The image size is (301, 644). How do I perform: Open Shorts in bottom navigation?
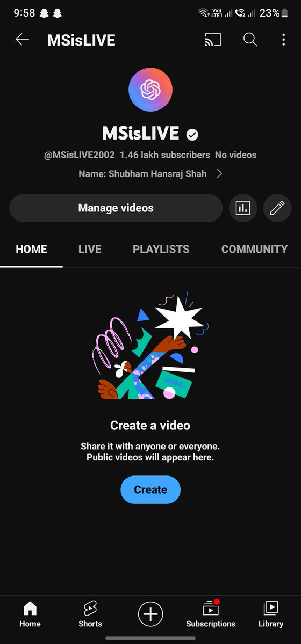point(90,614)
